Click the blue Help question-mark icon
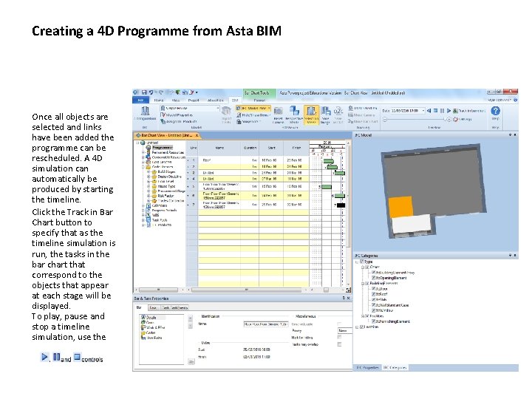532x399 pixels. (x=495, y=111)
